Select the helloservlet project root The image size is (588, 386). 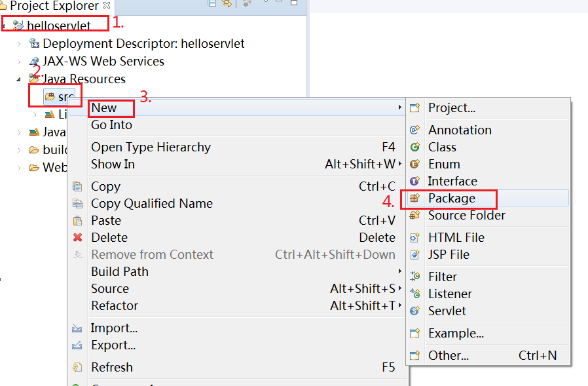(59, 26)
